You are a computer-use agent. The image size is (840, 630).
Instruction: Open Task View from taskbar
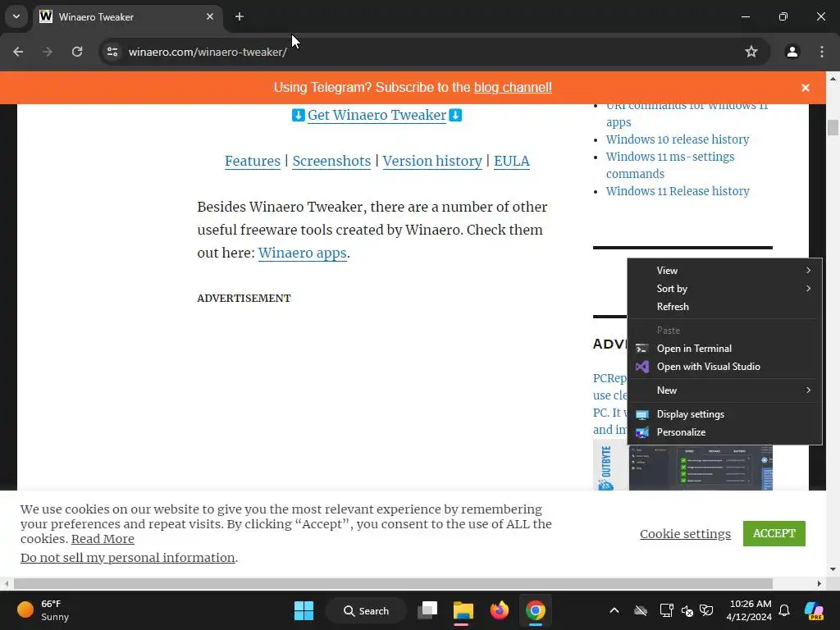(427, 610)
